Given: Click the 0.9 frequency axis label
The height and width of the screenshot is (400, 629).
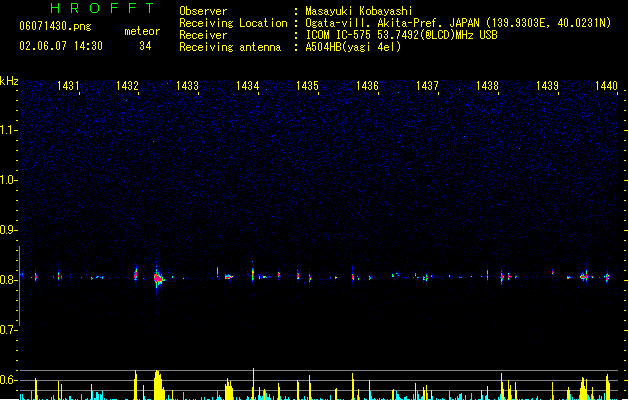Looking at the screenshot, I should coord(8,230).
